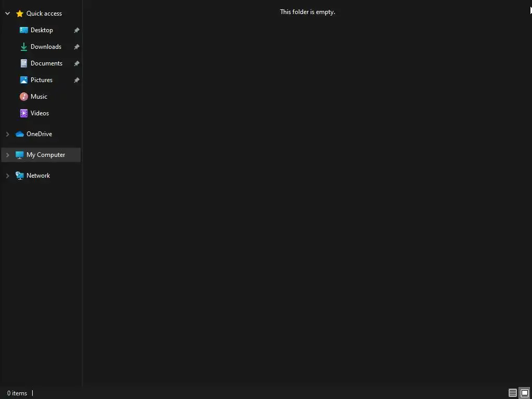This screenshot has width=532, height=399.
Task: Click the pin icon next to Downloads
Action: tap(77, 47)
